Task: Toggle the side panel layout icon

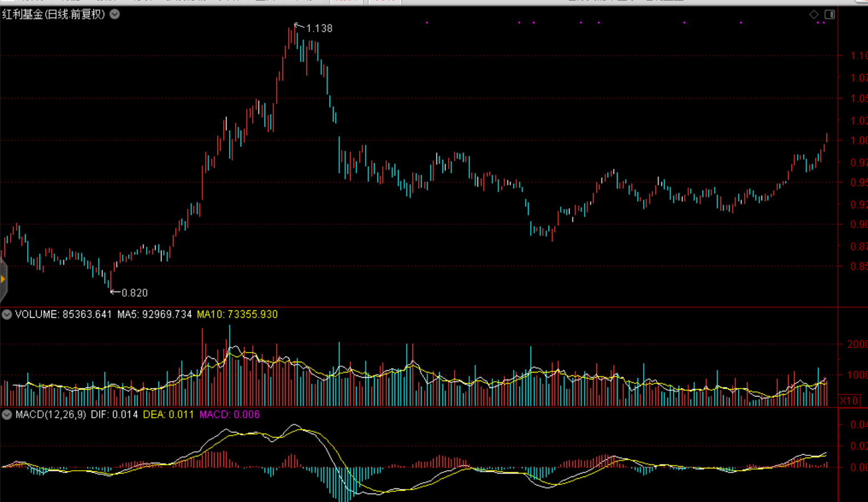Action: tap(830, 14)
